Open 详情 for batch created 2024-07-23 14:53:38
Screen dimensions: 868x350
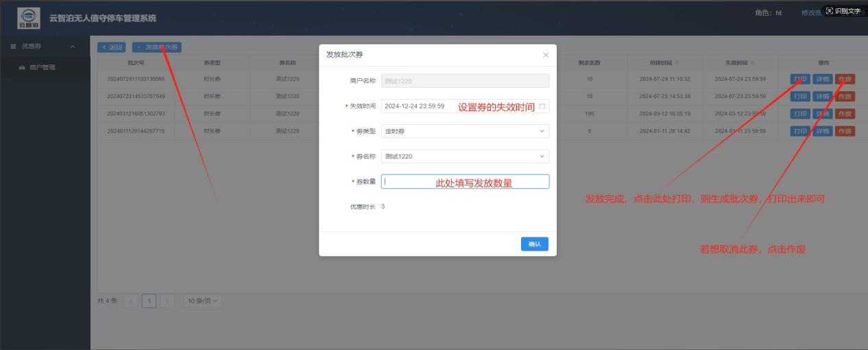(822, 96)
